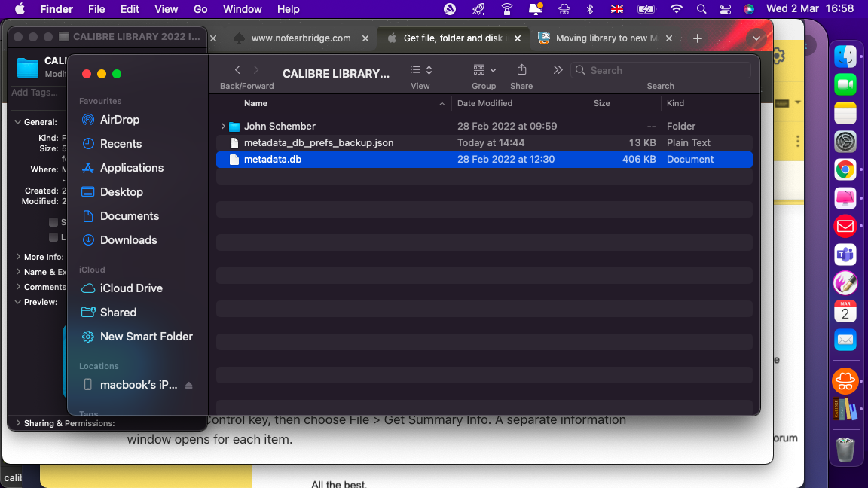Sort files by Size column

(x=602, y=103)
